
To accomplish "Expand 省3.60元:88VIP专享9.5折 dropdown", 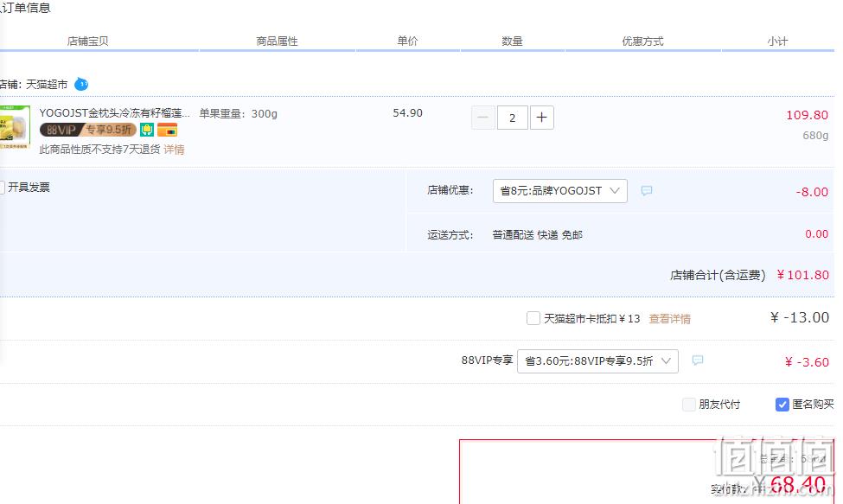I will point(597,361).
